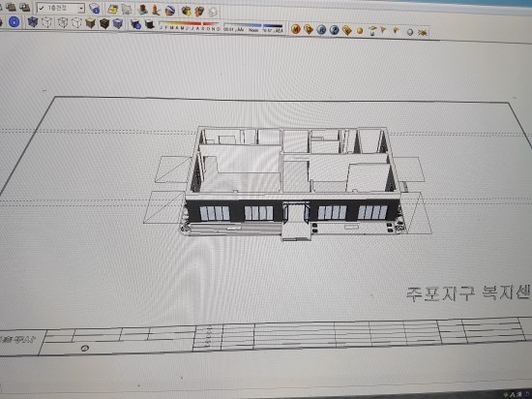
Task: Click the orange bug-shaped icon
Action: (423, 33)
